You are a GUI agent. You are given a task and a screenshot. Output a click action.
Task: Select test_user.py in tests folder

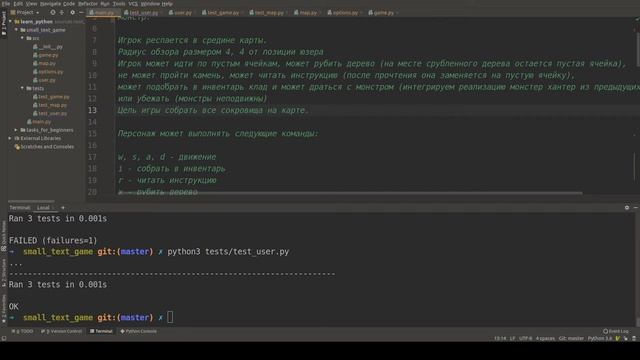50,113
